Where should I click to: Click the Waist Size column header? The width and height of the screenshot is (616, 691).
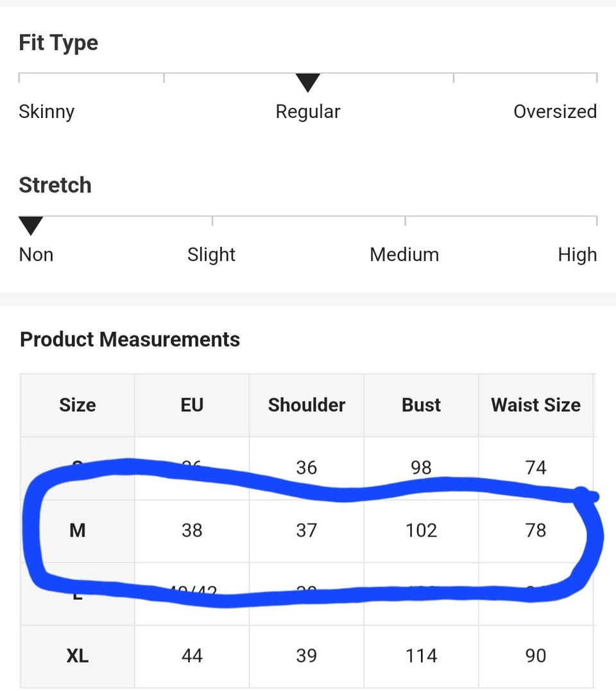[x=536, y=405]
